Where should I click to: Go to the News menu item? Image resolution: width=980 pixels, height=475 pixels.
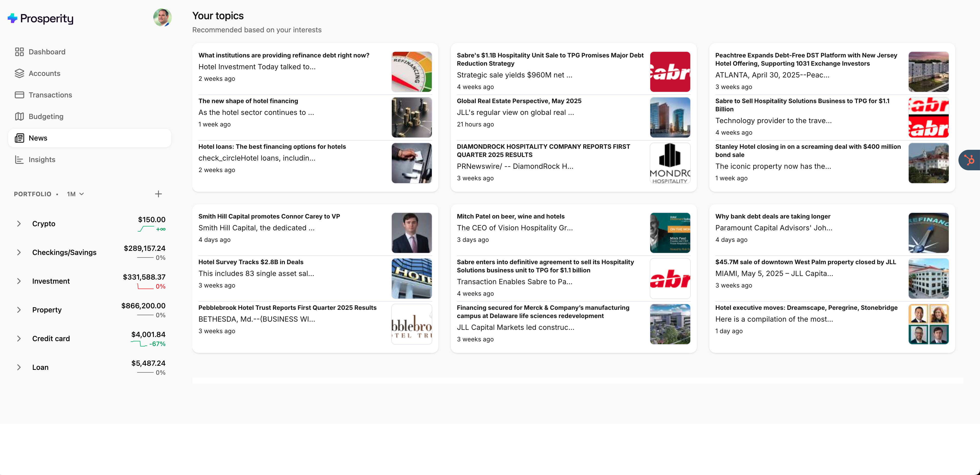[x=38, y=138]
